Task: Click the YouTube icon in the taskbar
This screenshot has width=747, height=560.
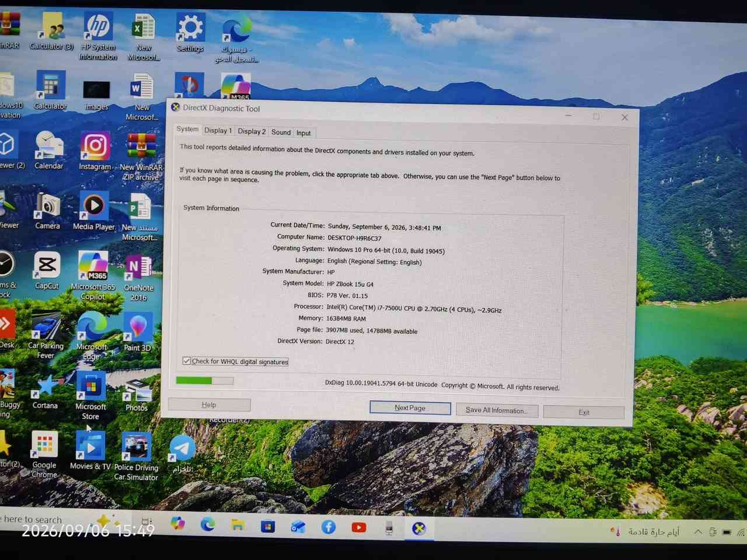Action: 359,527
